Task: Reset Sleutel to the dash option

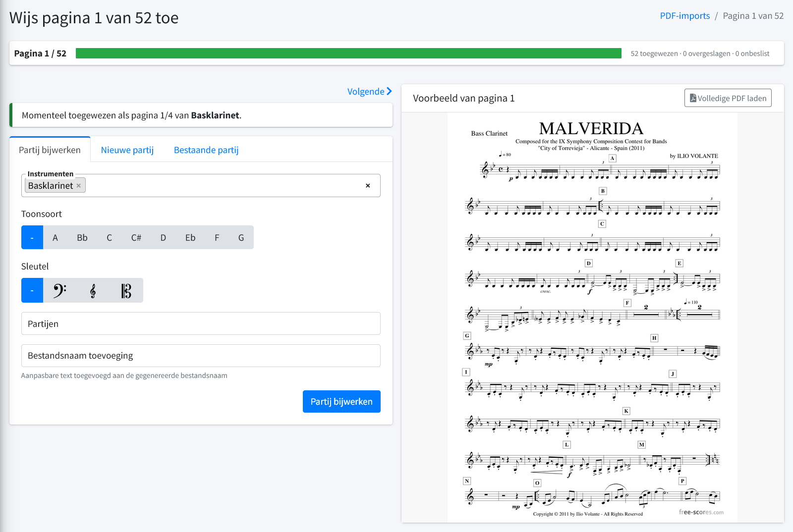Action: coord(32,290)
